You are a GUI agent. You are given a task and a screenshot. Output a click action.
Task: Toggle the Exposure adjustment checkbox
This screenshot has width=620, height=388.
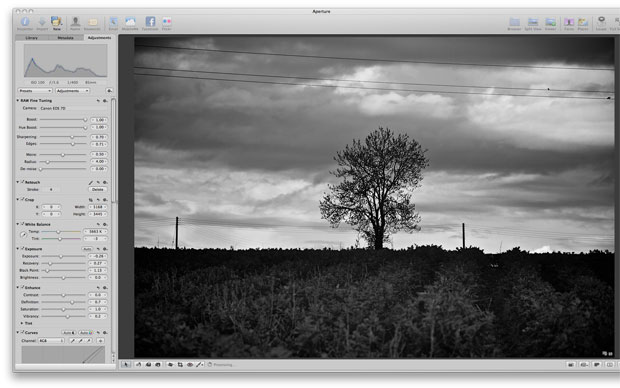pyautogui.click(x=23, y=248)
